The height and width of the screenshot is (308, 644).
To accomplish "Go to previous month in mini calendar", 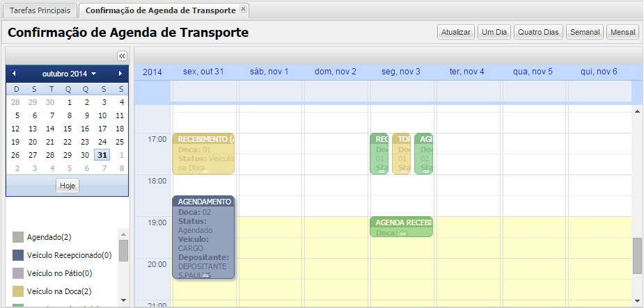I will (x=14, y=73).
